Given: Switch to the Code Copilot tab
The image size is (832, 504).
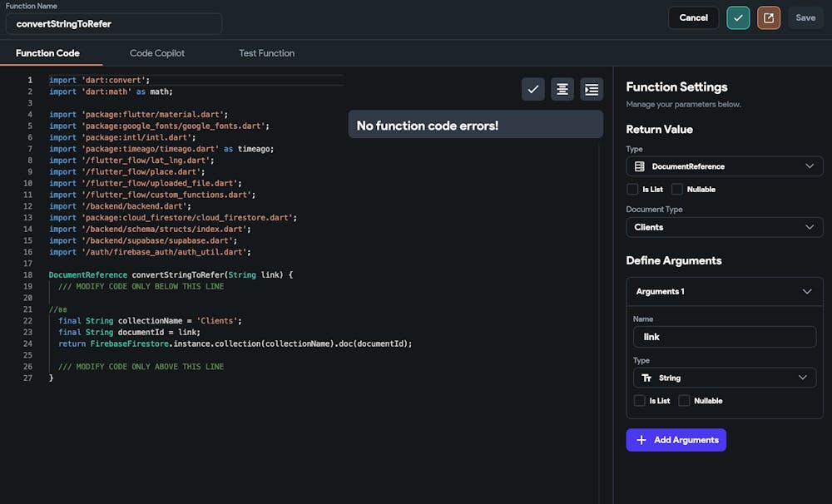Looking at the screenshot, I should (157, 53).
